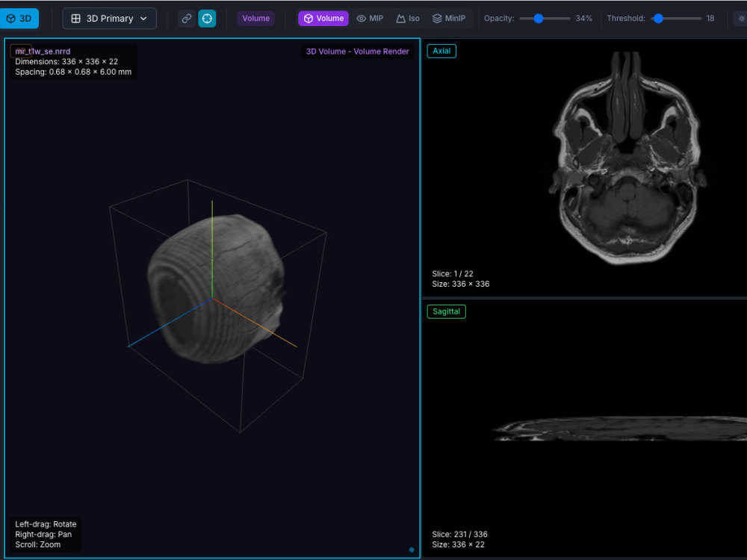
Task: Switch to MIP render mode
Action: pyautogui.click(x=371, y=19)
